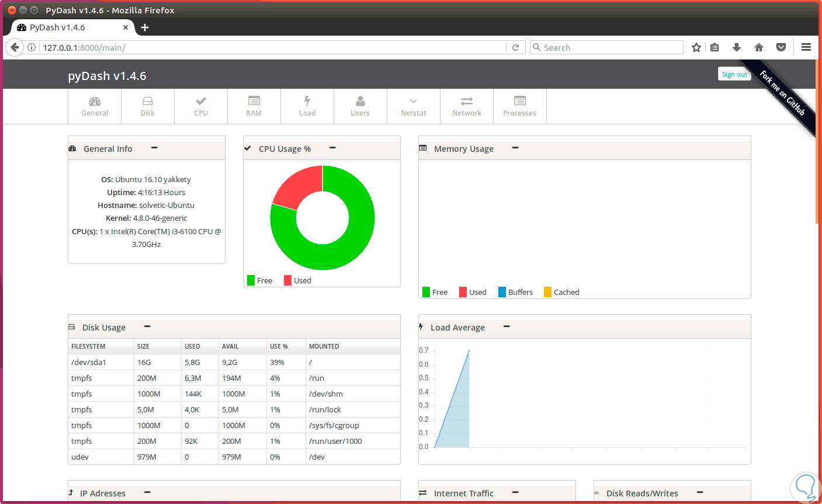The width and height of the screenshot is (822, 504).
Task: Click the General dashboard icon
Action: [94, 100]
